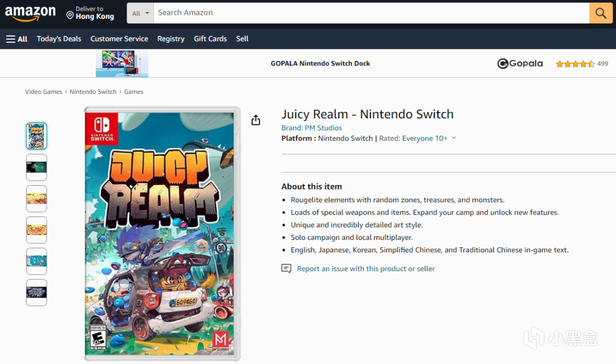This screenshot has width=616, height=364.
Task: Open the All hamburger menu
Action: [x=17, y=39]
